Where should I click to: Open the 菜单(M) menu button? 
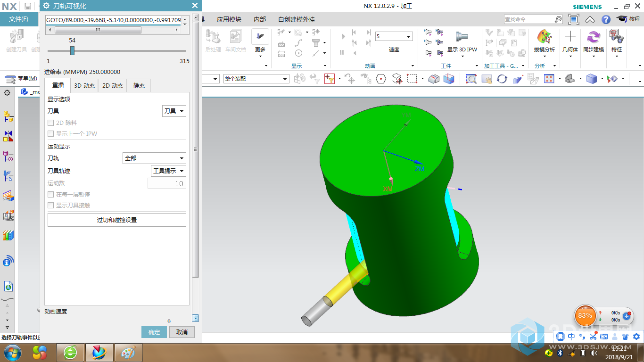click(x=22, y=78)
